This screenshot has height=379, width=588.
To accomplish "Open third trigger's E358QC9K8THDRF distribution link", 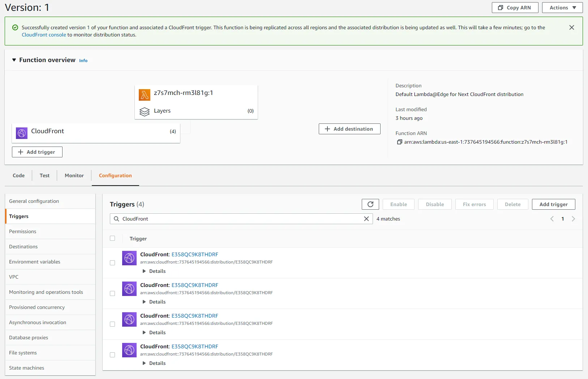I will 195,316.
